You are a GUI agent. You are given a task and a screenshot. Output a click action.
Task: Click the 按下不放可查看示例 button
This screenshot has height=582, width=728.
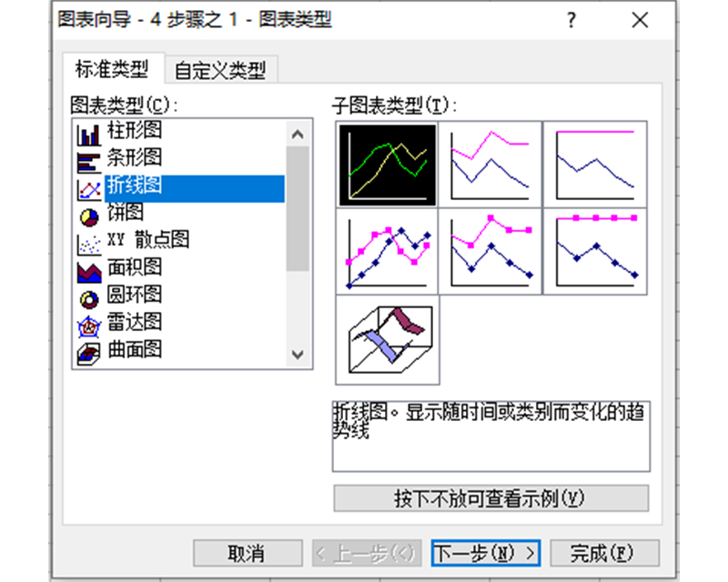tap(490, 498)
